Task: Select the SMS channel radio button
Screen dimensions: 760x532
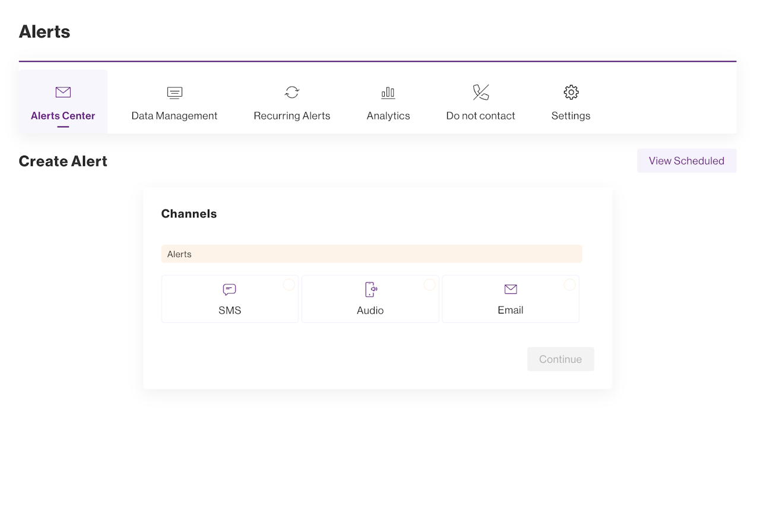Action: click(x=289, y=285)
